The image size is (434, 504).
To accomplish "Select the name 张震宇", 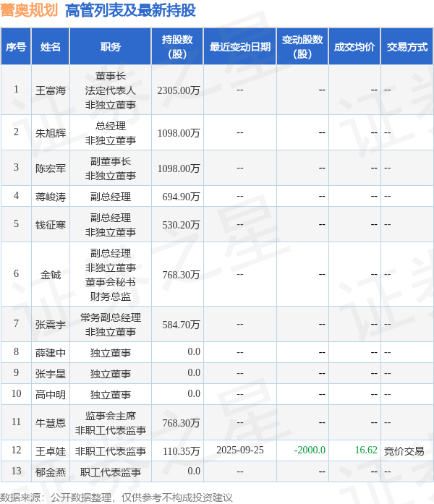I will point(51,325).
